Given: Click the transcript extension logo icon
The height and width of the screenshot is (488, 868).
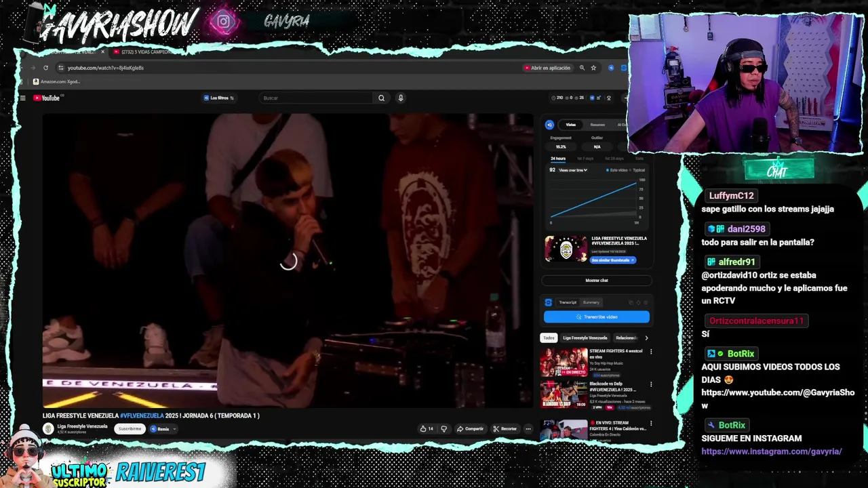Looking at the screenshot, I should coord(549,302).
